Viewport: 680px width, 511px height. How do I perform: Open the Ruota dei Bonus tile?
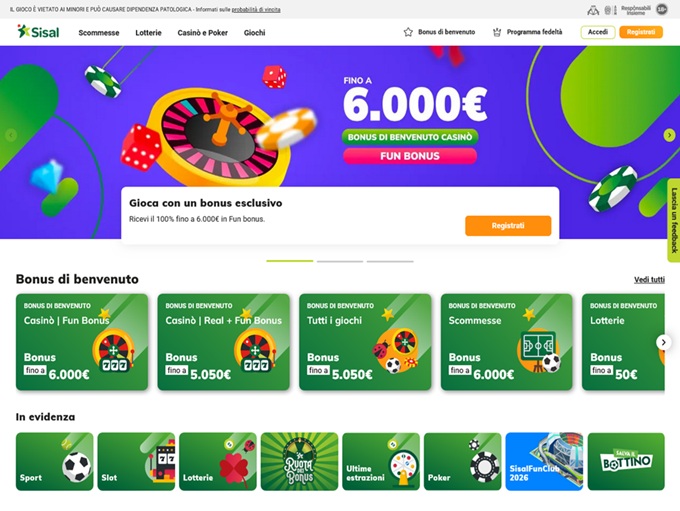(x=299, y=461)
